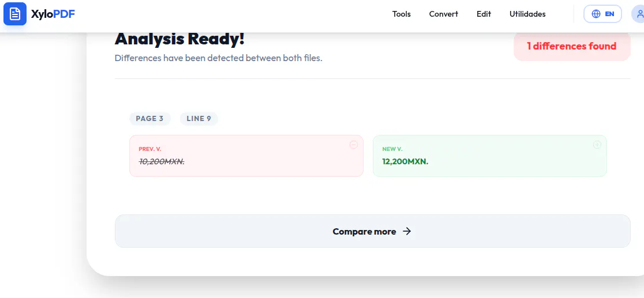Open the user profile icon
644x298 pixels.
pyautogui.click(x=639, y=14)
